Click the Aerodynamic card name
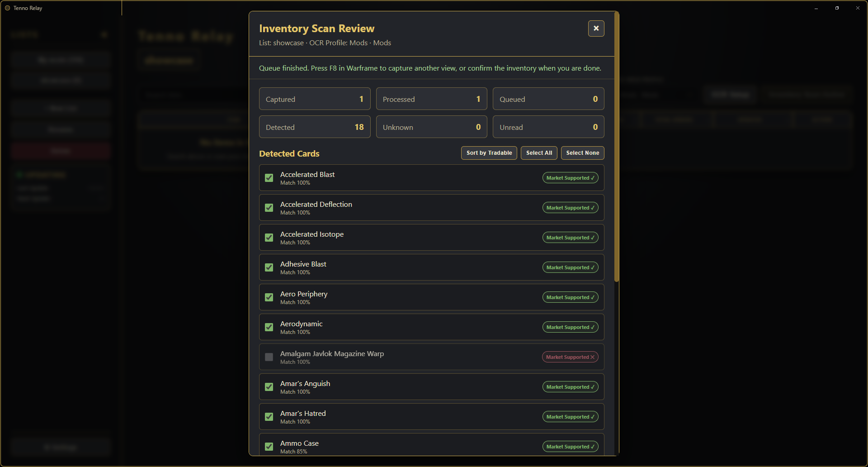This screenshot has width=868, height=467. [x=302, y=324]
